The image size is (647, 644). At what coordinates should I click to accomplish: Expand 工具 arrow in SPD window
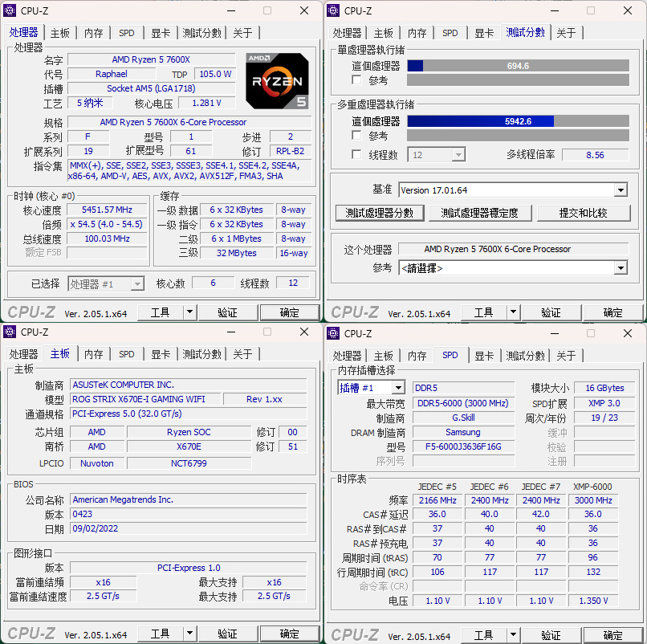(x=513, y=634)
